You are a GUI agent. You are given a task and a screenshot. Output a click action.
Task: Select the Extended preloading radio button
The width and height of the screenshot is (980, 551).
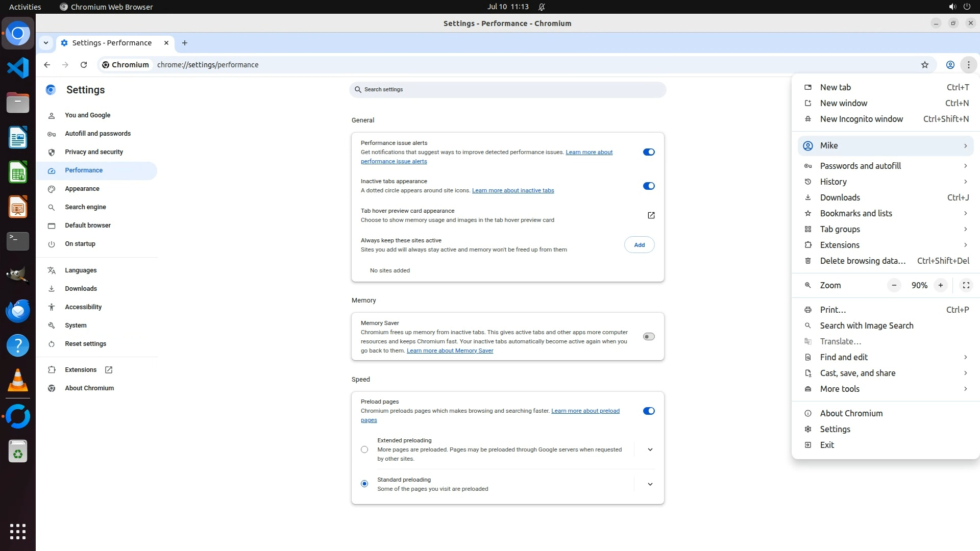tap(364, 449)
